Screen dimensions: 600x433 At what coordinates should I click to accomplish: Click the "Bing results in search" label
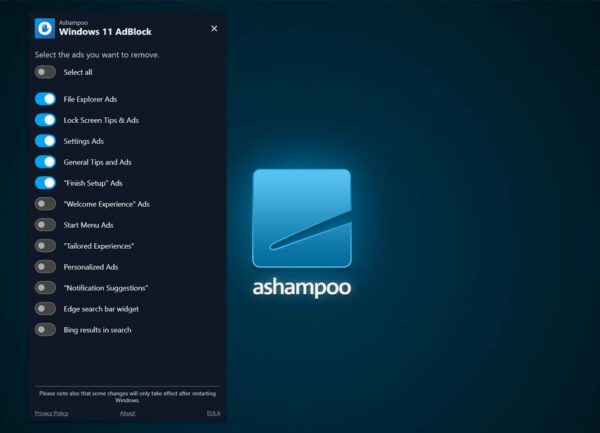pos(97,330)
